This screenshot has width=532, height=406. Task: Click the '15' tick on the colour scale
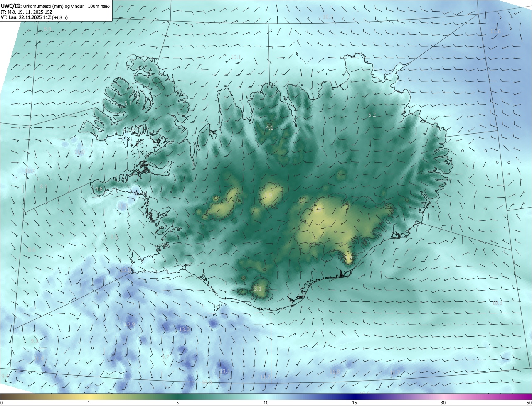click(355, 403)
